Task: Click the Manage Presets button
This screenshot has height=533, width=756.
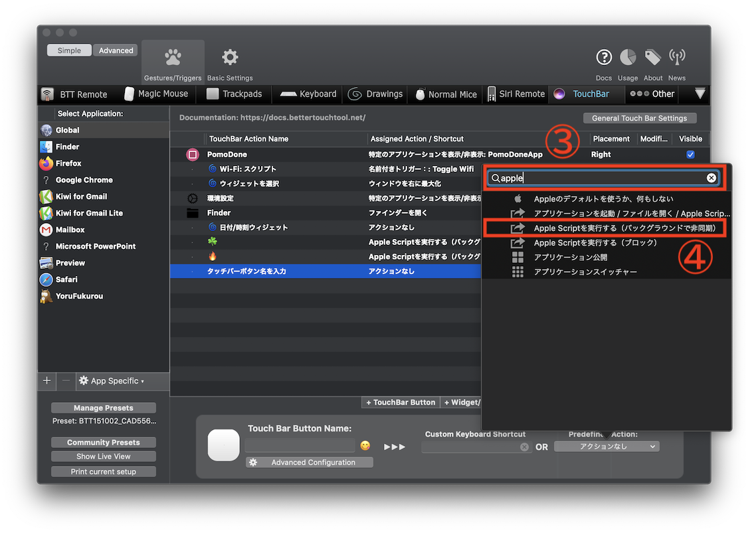Action: click(x=103, y=408)
